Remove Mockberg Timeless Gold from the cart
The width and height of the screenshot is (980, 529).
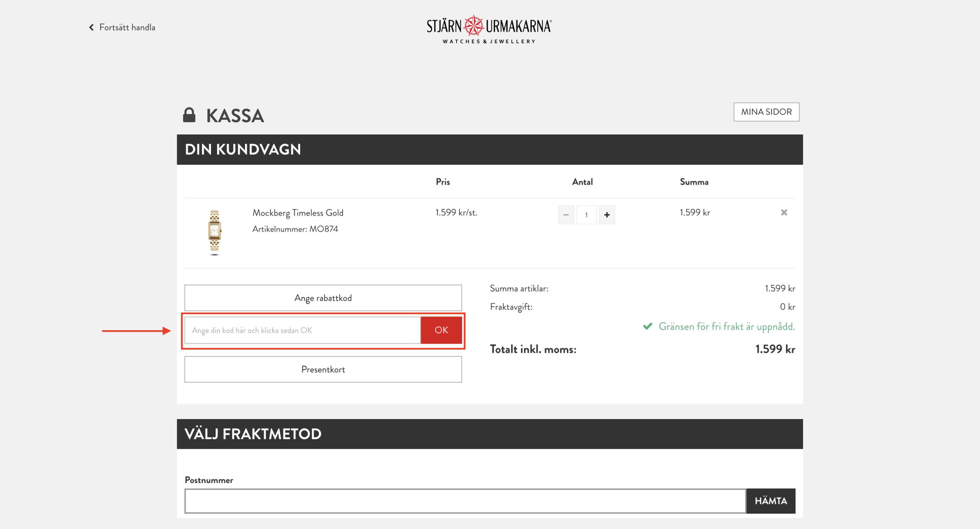[x=784, y=212]
